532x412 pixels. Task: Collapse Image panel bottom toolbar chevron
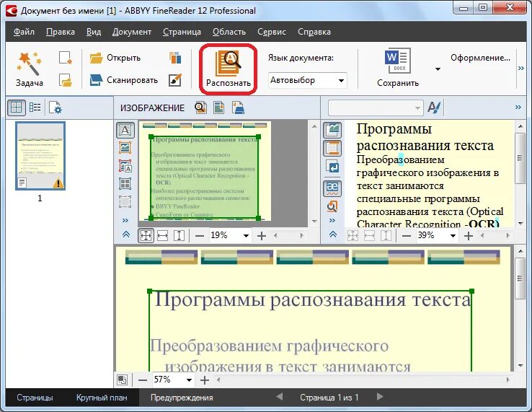(x=126, y=235)
